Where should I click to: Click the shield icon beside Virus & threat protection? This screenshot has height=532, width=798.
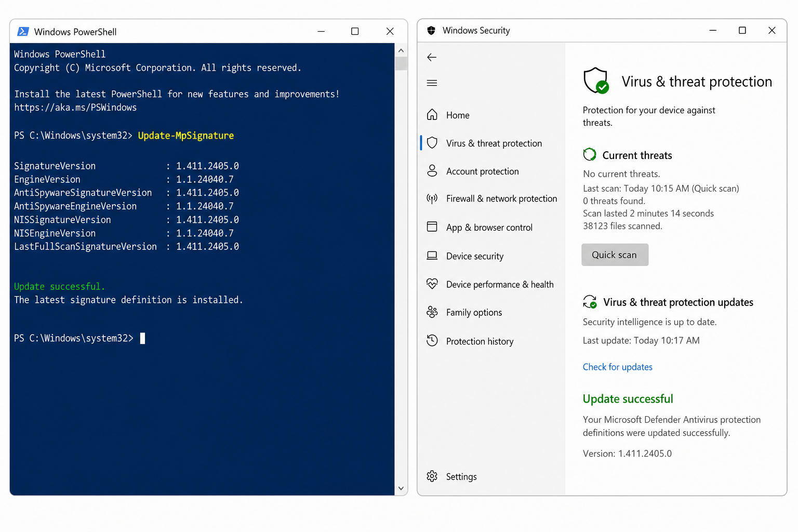point(432,143)
